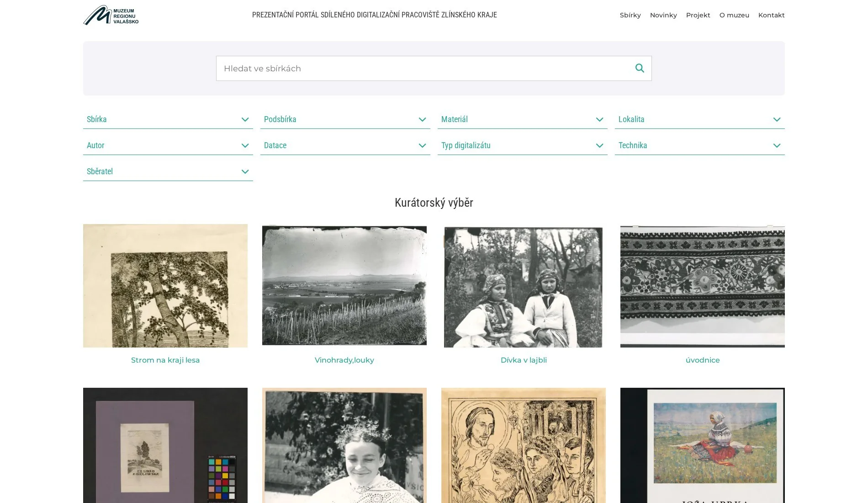
Task: Open the Ex Libris bookplate thumbnail
Action: pyautogui.click(x=165, y=445)
